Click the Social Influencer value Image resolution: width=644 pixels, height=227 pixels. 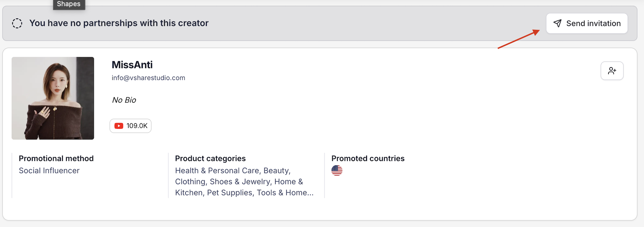click(x=49, y=171)
